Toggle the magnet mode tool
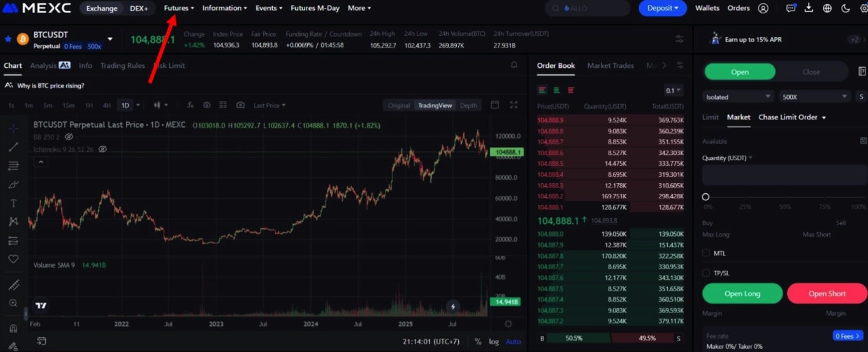 point(13,328)
